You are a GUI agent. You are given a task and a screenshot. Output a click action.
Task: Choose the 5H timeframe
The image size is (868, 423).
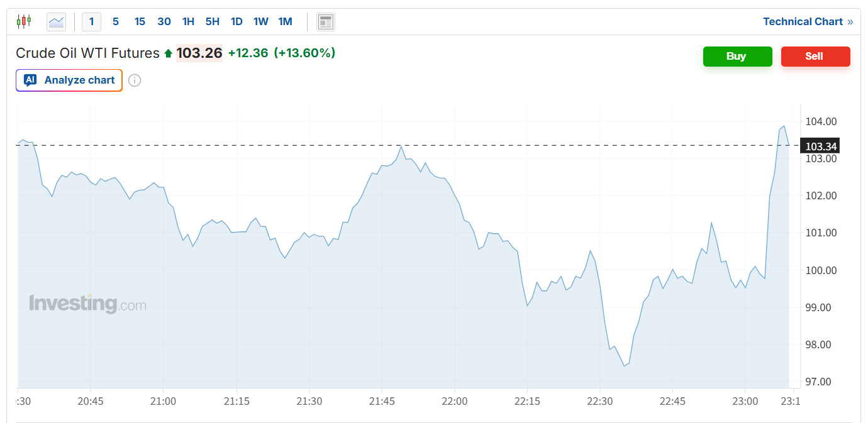(x=212, y=21)
